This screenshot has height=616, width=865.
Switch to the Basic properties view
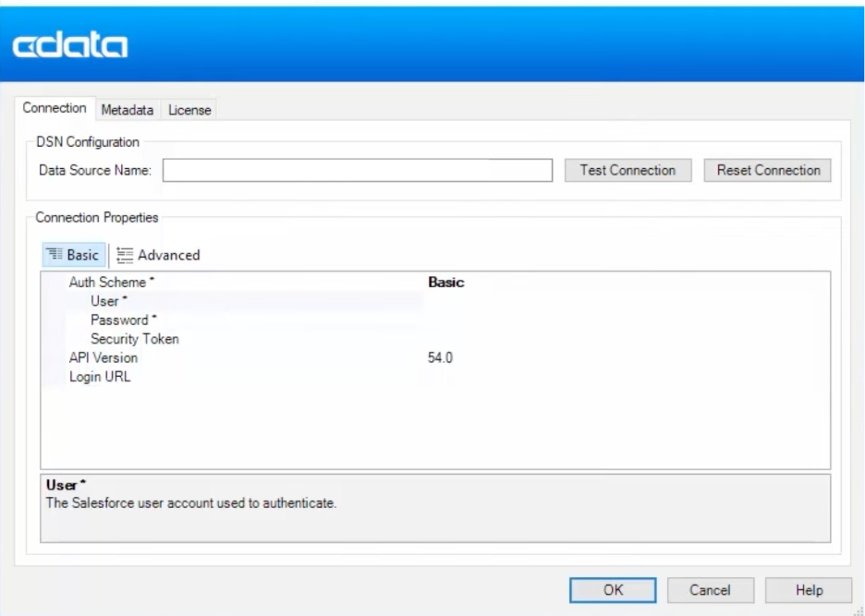pyautogui.click(x=74, y=255)
